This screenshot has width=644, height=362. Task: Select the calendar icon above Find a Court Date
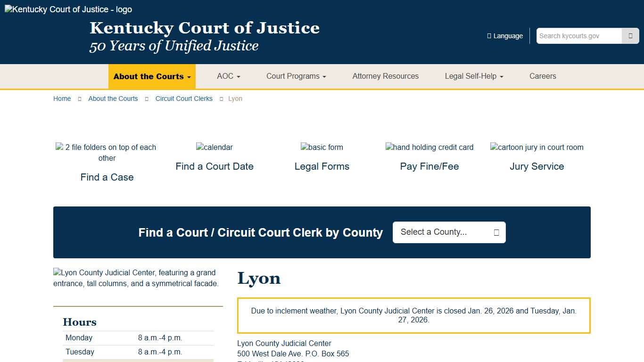[x=215, y=147]
